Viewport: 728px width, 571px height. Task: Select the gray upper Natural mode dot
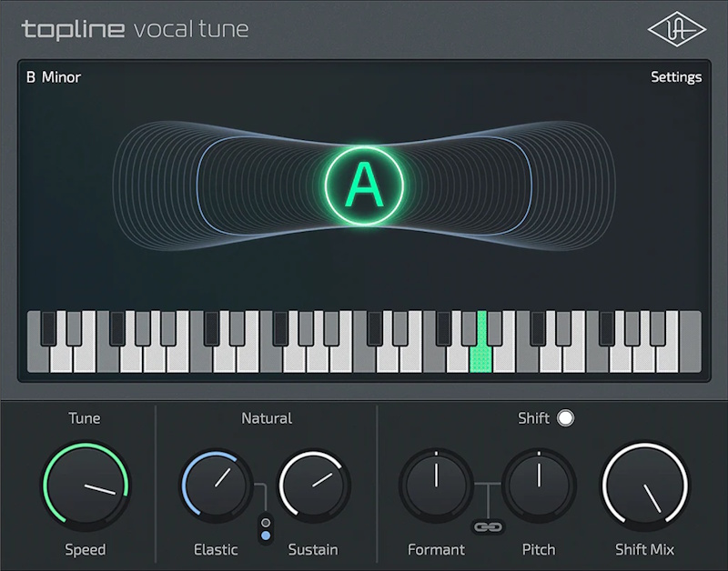coord(266,523)
